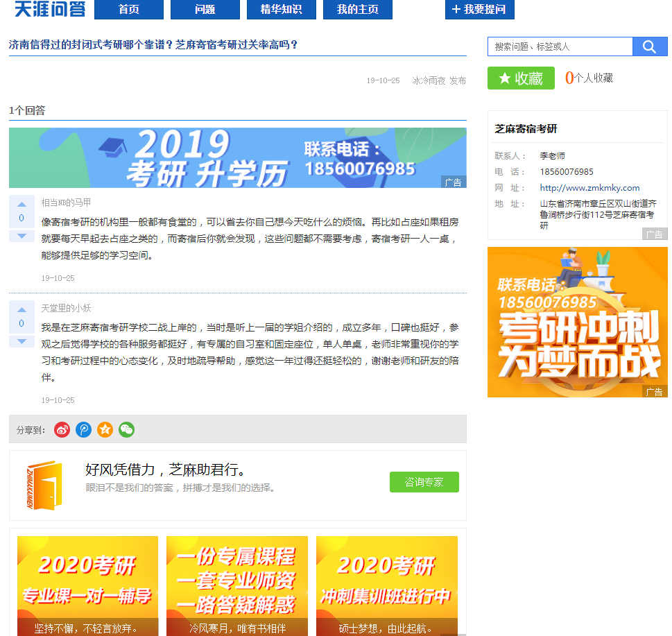Open the 首页 navigation tab

click(x=128, y=9)
